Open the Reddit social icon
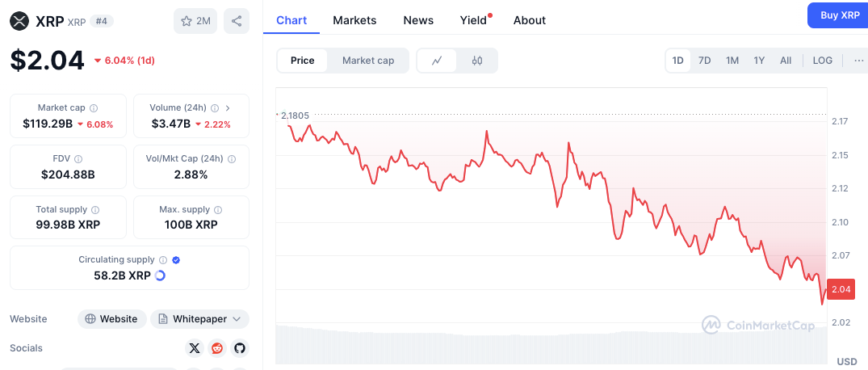Image resolution: width=868 pixels, height=370 pixels. coord(217,348)
